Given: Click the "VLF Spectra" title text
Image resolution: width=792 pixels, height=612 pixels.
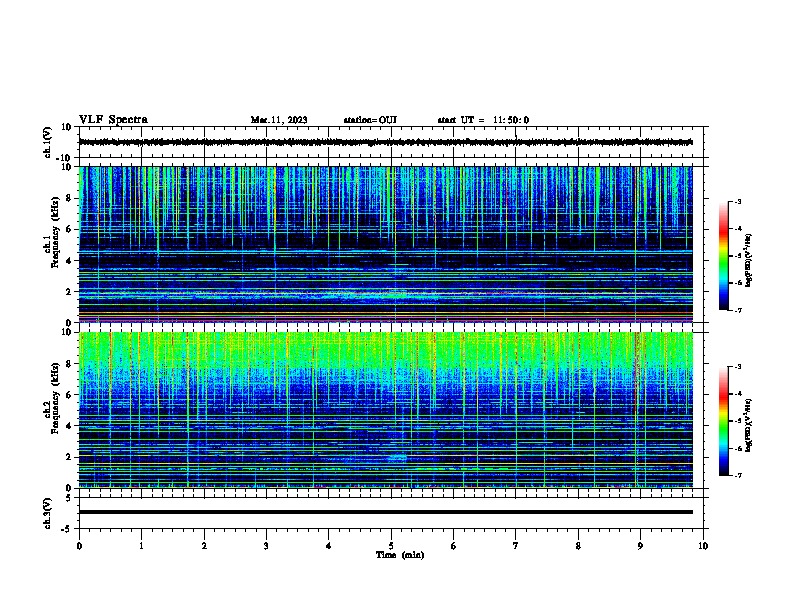Looking at the screenshot, I should click(x=113, y=120).
